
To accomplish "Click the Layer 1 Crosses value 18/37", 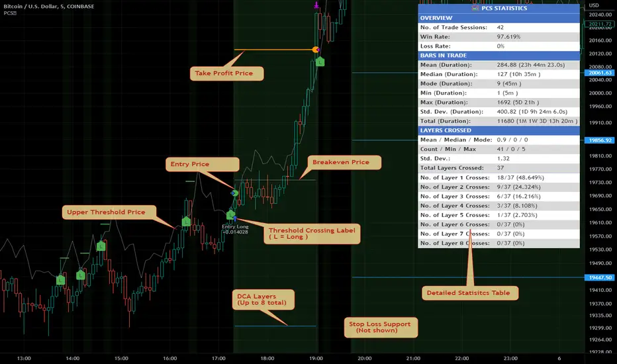I will point(520,177).
